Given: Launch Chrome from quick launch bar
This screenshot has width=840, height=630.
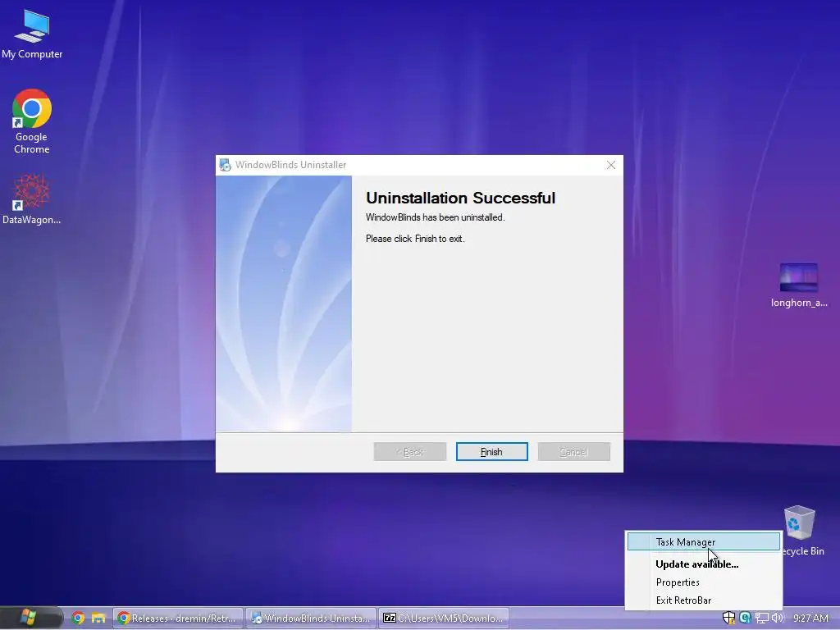Looking at the screenshot, I should click(x=78, y=619).
